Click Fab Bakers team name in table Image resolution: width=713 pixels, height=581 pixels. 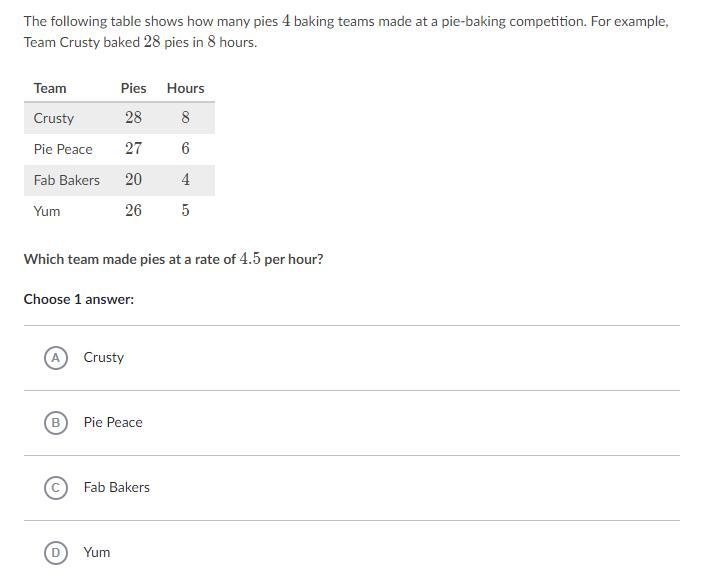tap(67, 180)
